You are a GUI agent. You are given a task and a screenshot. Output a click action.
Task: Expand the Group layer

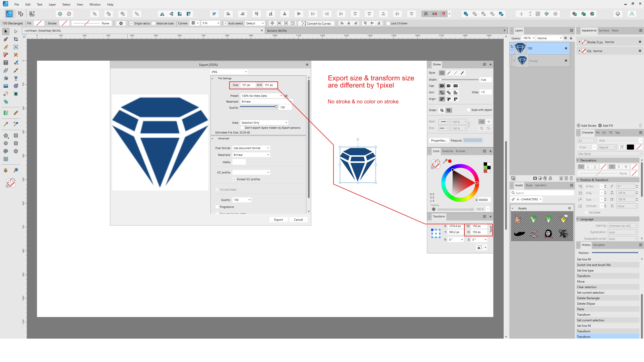514,61
